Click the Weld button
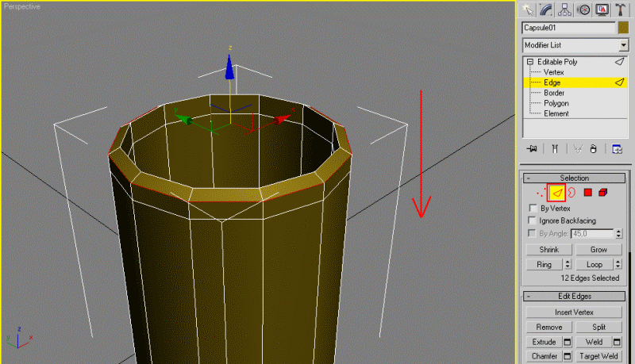 [x=594, y=342]
